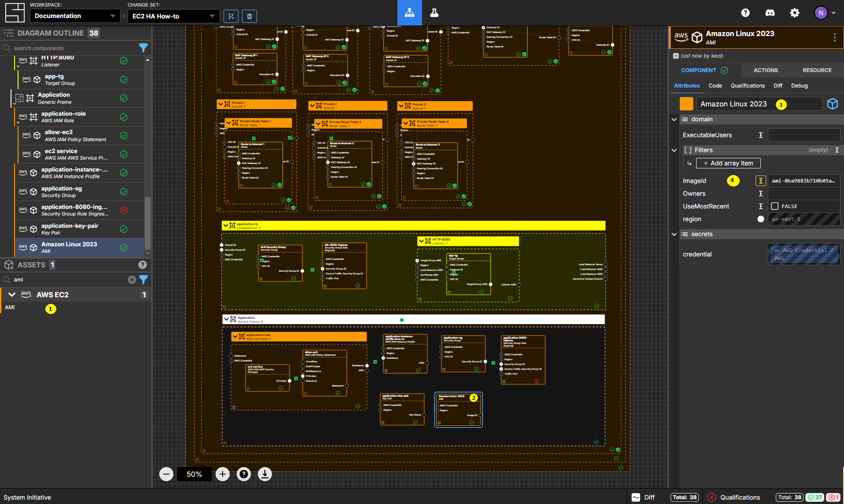Switch to the ACTIONS tab
The width and height of the screenshot is (844, 504).
(x=766, y=70)
